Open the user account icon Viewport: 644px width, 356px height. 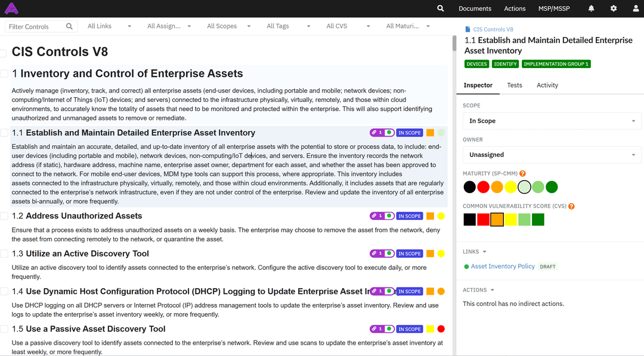pos(636,8)
